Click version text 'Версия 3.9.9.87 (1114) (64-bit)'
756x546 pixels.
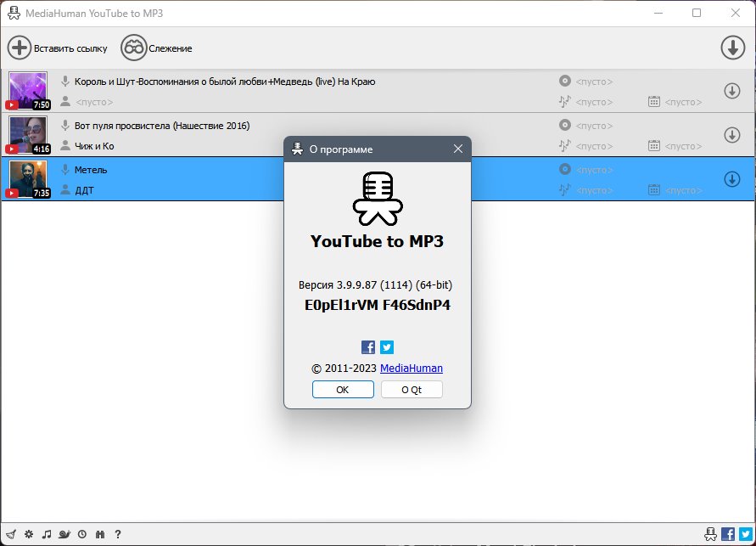[375, 285]
